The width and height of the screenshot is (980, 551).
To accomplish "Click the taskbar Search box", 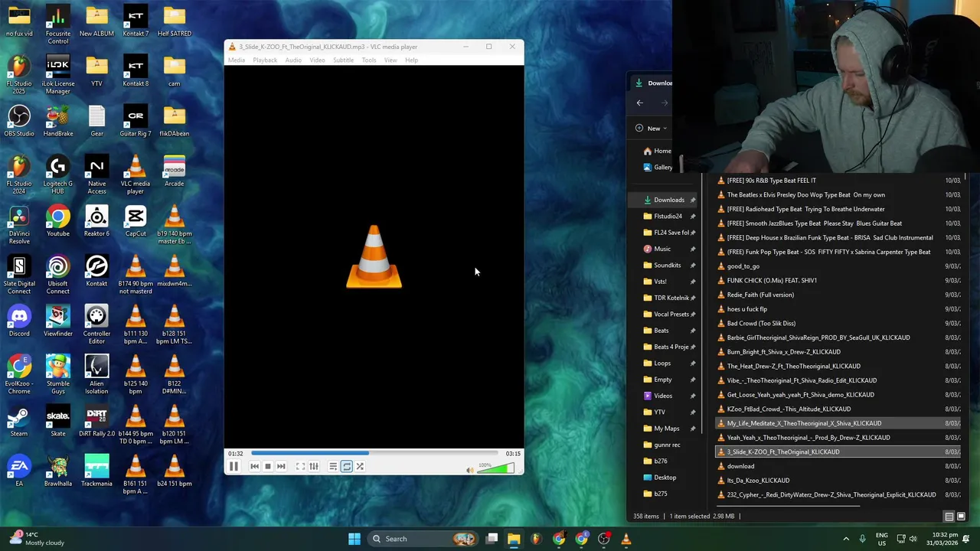I will 423,539.
